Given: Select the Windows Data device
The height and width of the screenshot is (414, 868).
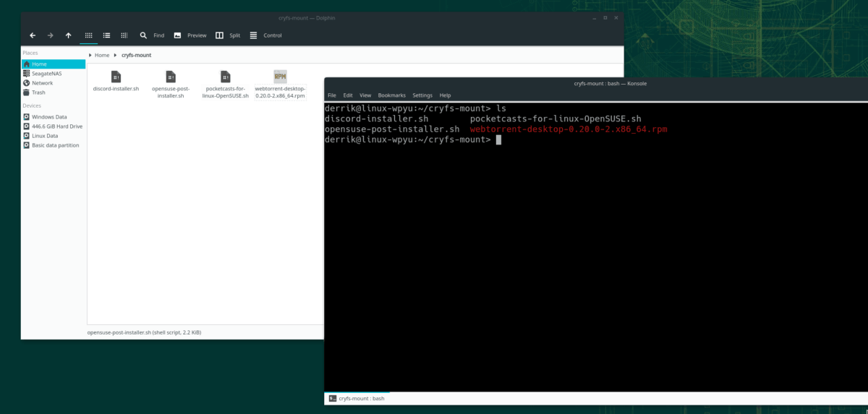Looking at the screenshot, I should point(53,116).
